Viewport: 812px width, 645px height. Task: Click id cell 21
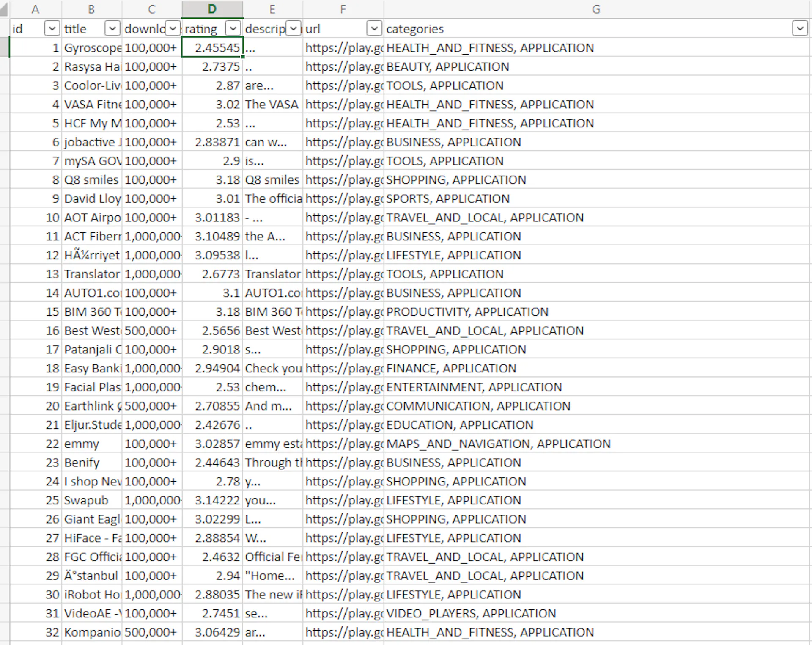click(x=36, y=424)
